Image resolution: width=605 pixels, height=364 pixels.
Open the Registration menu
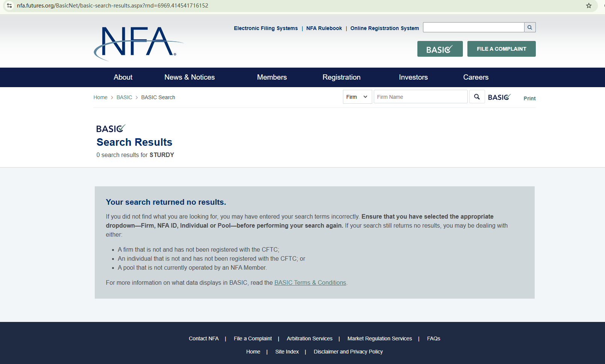coord(341,77)
